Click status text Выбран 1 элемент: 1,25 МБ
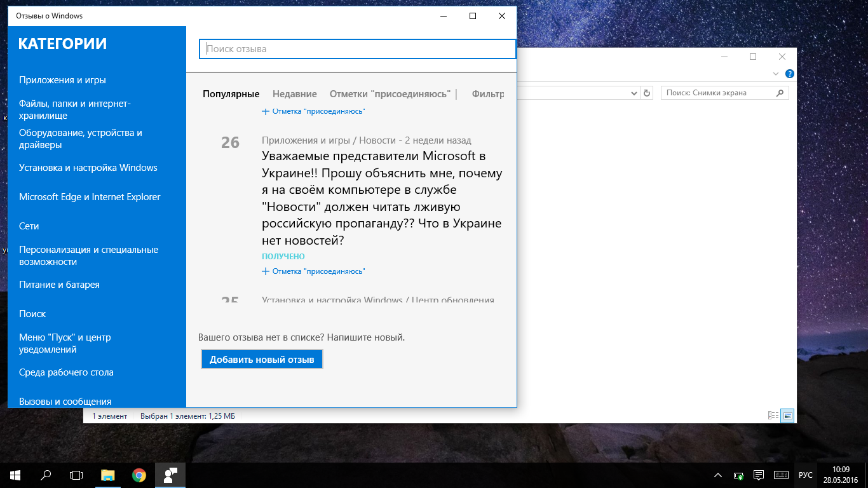Viewport: 868px width, 488px height. coord(187,416)
